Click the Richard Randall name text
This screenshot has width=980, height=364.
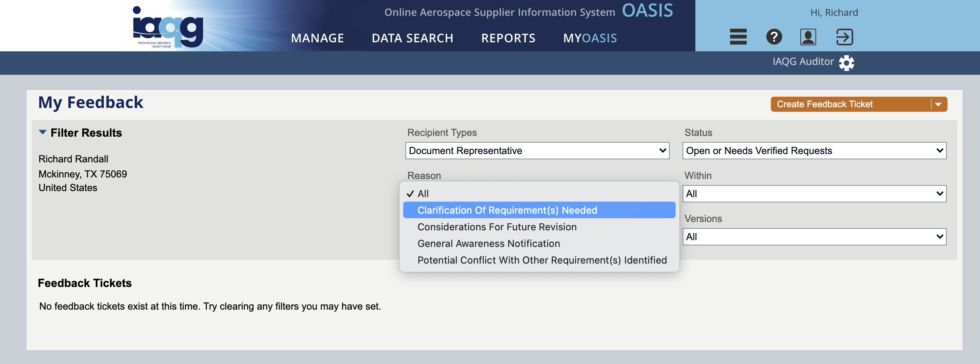tap(73, 159)
